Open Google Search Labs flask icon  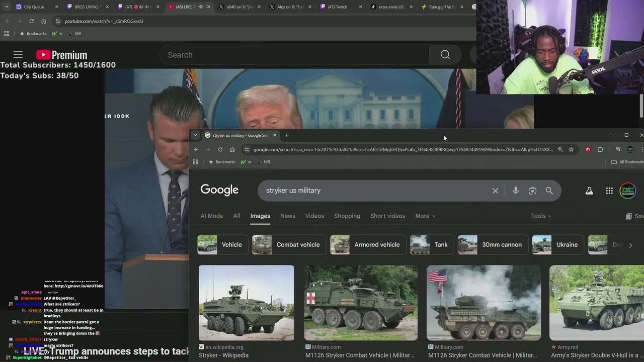tap(589, 191)
